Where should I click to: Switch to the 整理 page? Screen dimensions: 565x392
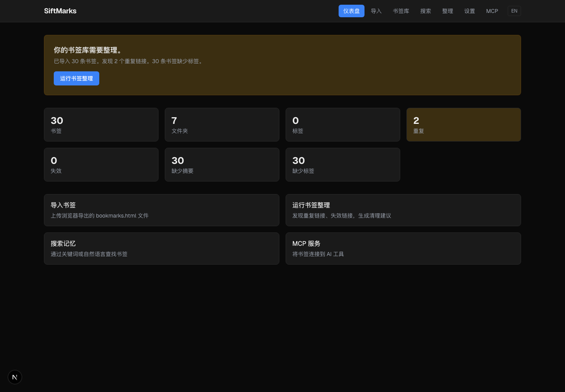point(448,11)
